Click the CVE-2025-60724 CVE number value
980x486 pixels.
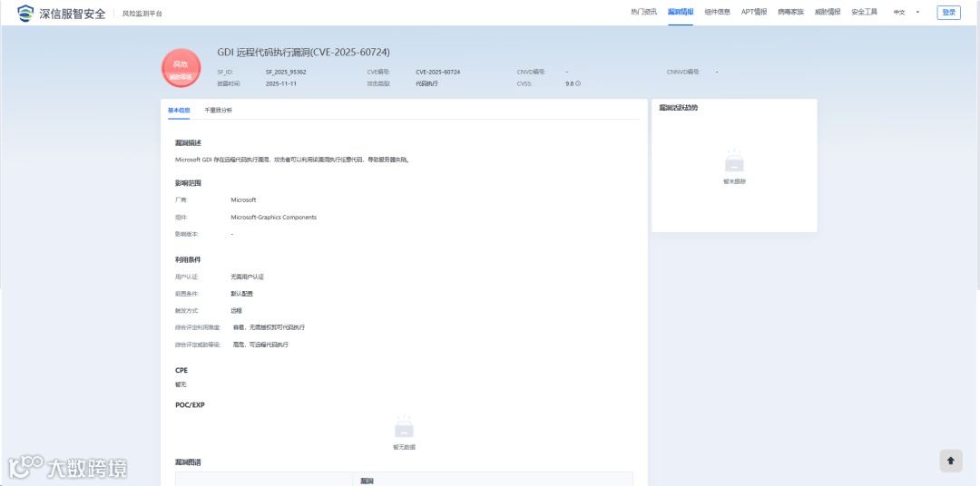(437, 72)
